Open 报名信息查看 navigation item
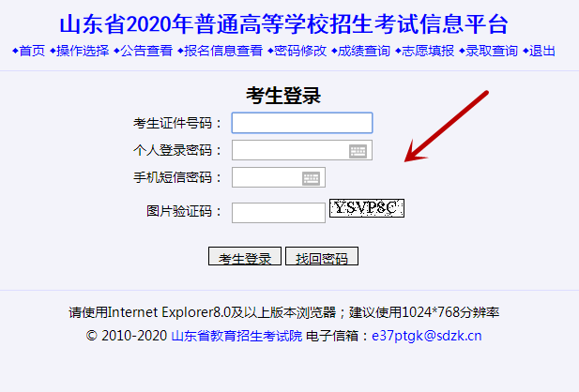 223,51
